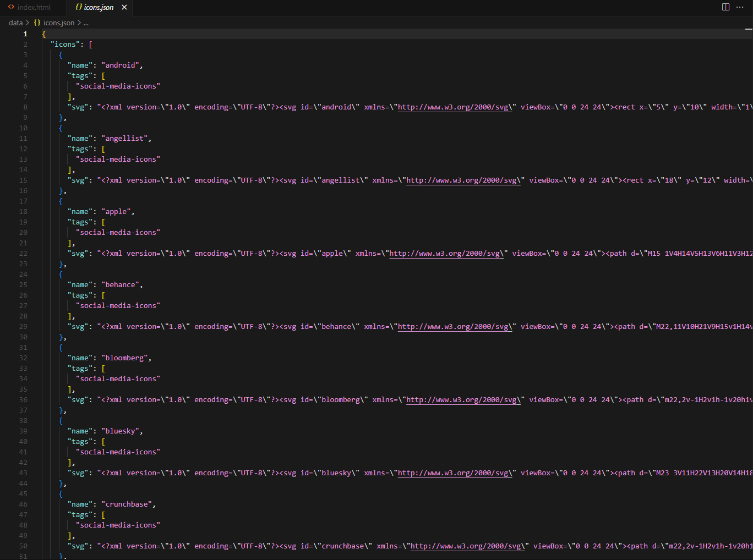Viewport: 753px width, 560px height.
Task: Click line number 1 in the gutter
Action: tap(25, 34)
